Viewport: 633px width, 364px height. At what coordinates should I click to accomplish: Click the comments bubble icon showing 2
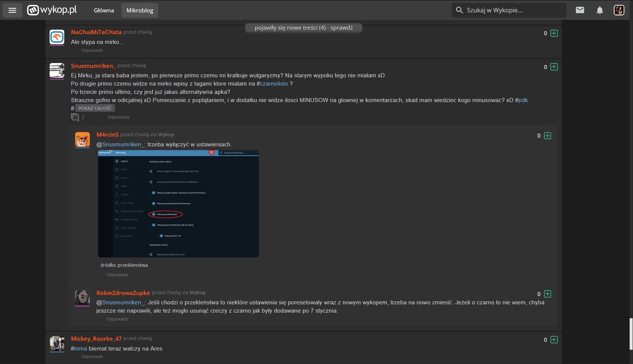tap(75, 117)
